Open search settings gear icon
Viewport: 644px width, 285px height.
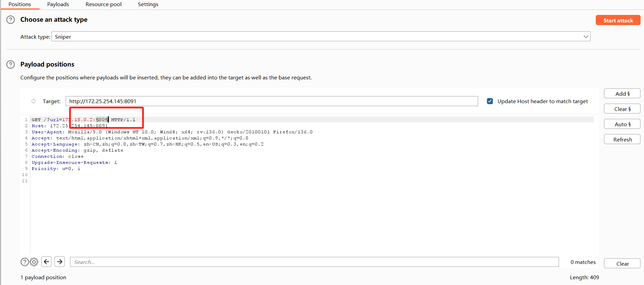(34, 262)
